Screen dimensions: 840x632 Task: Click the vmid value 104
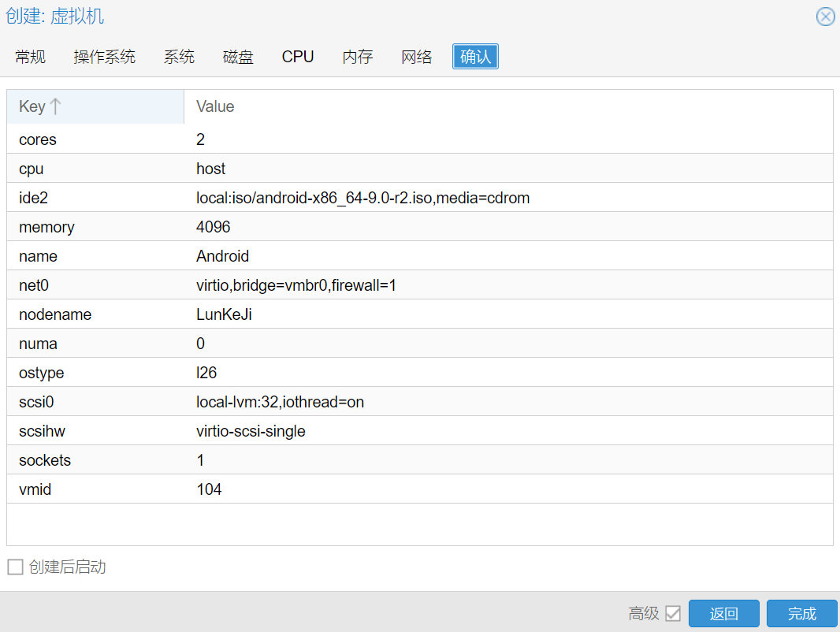click(x=209, y=489)
